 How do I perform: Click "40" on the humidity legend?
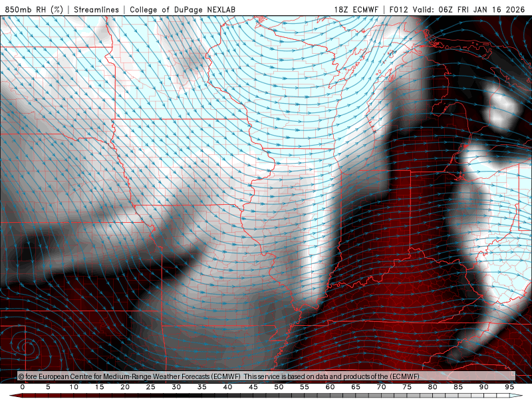click(x=227, y=387)
